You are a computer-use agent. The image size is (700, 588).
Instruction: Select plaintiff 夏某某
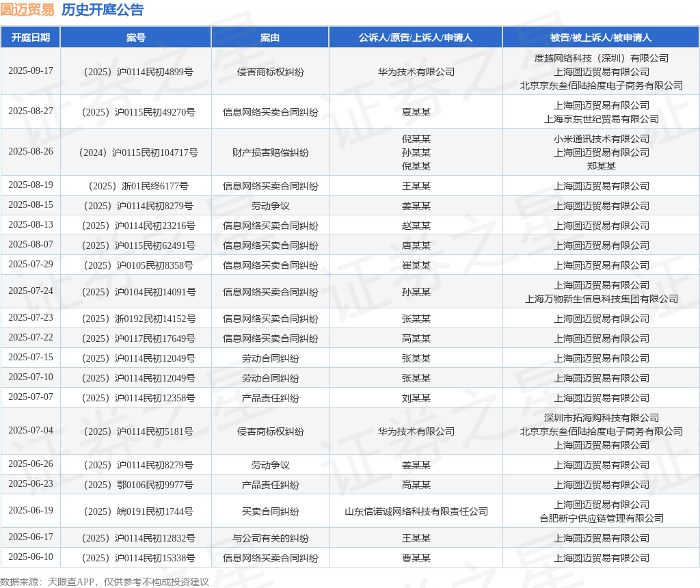pyautogui.click(x=416, y=112)
